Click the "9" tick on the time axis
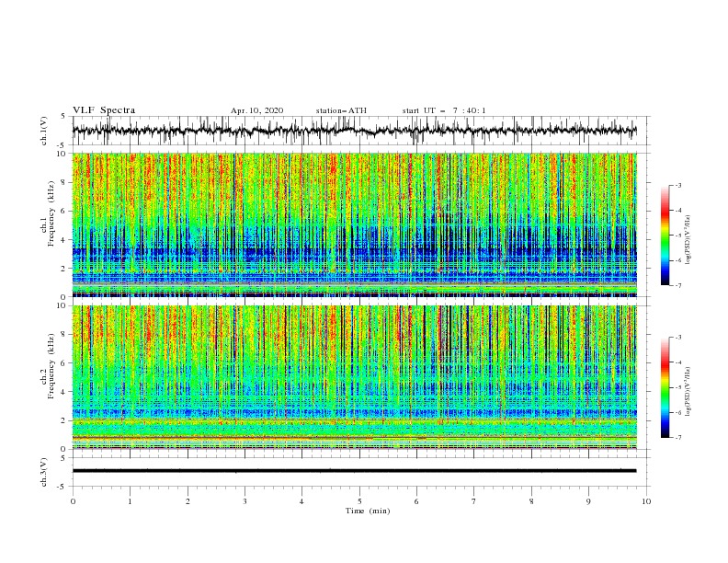The width and height of the screenshot is (728, 563). click(588, 501)
